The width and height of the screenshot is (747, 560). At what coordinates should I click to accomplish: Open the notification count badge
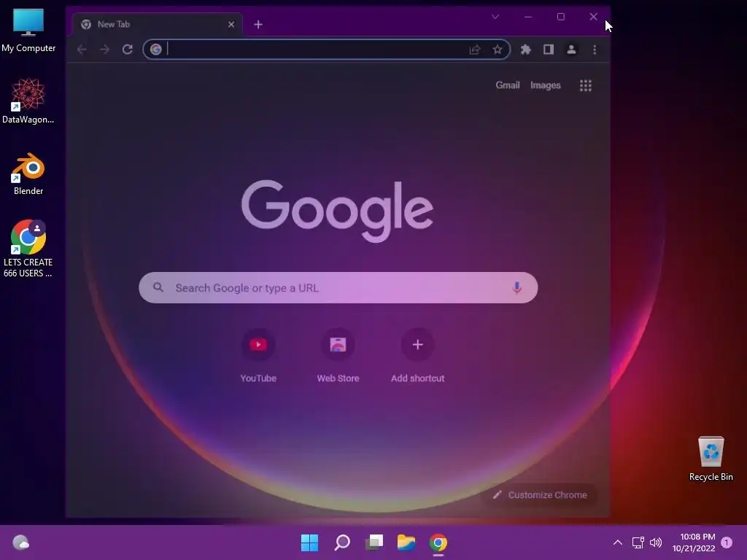727,542
